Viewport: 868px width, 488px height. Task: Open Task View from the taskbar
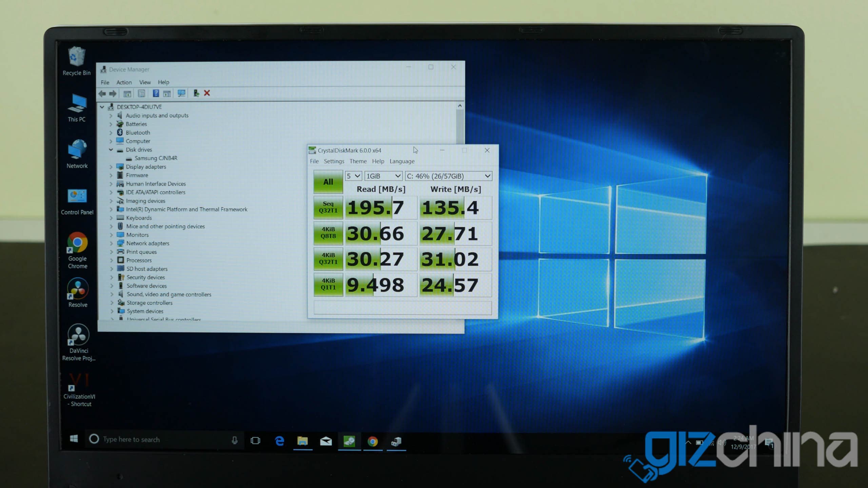click(255, 441)
